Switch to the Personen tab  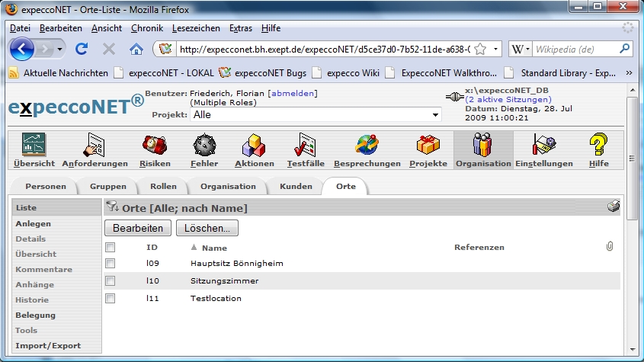pos(46,187)
